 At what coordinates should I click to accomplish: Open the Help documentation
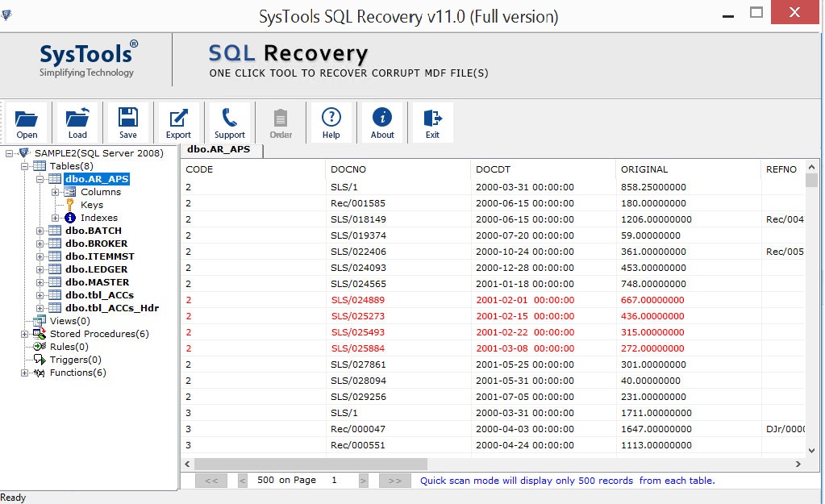point(331,121)
